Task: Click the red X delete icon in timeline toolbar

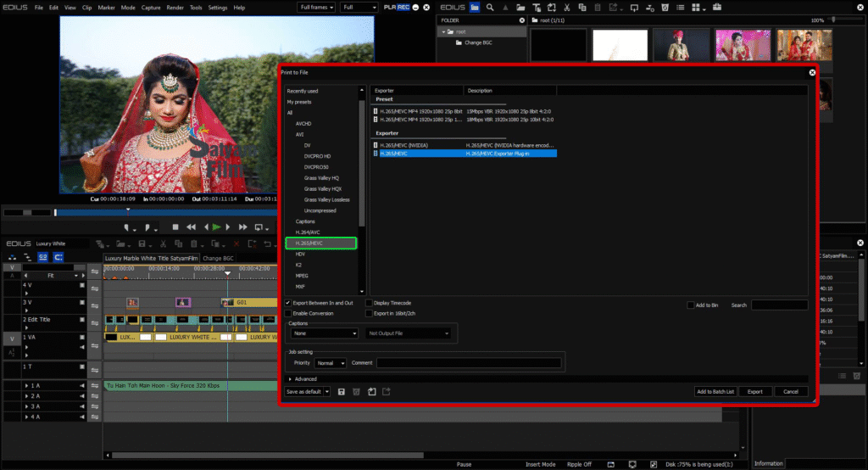Action: (x=236, y=243)
